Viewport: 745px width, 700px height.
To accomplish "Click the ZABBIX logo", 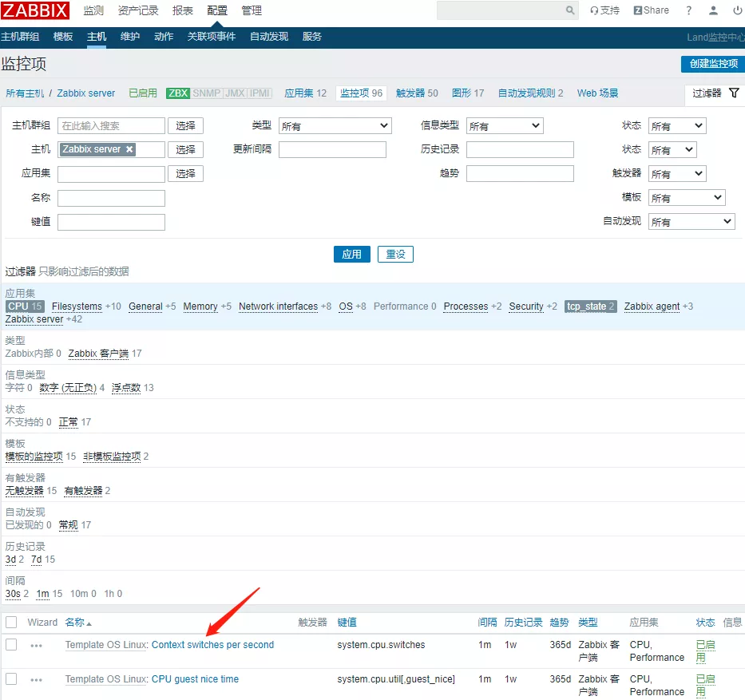I will 35,10.
